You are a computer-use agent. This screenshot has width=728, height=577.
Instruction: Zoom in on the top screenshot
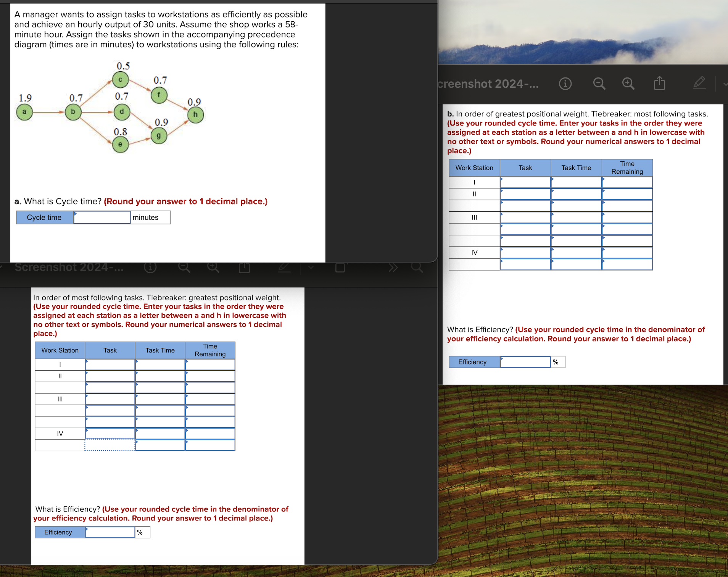[x=628, y=84]
